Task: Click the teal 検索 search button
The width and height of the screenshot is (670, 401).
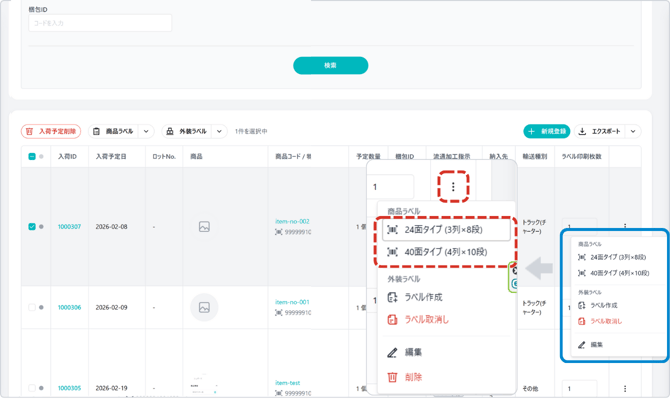Action: click(x=330, y=65)
